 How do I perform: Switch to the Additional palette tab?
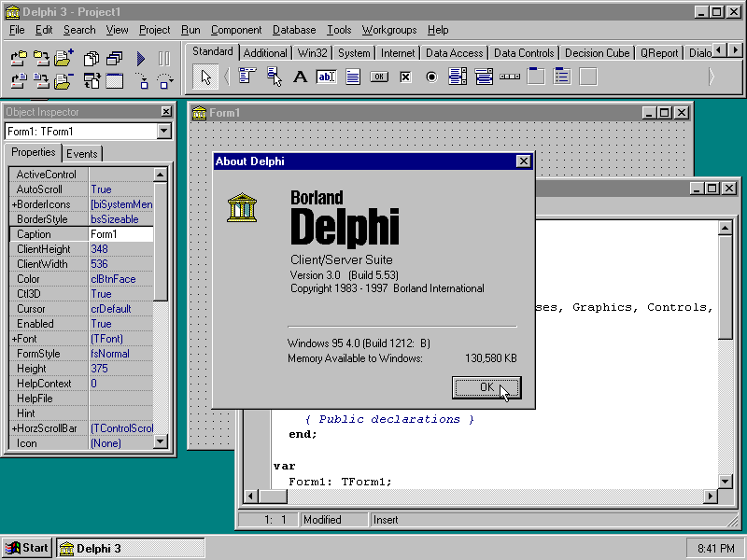[265, 53]
